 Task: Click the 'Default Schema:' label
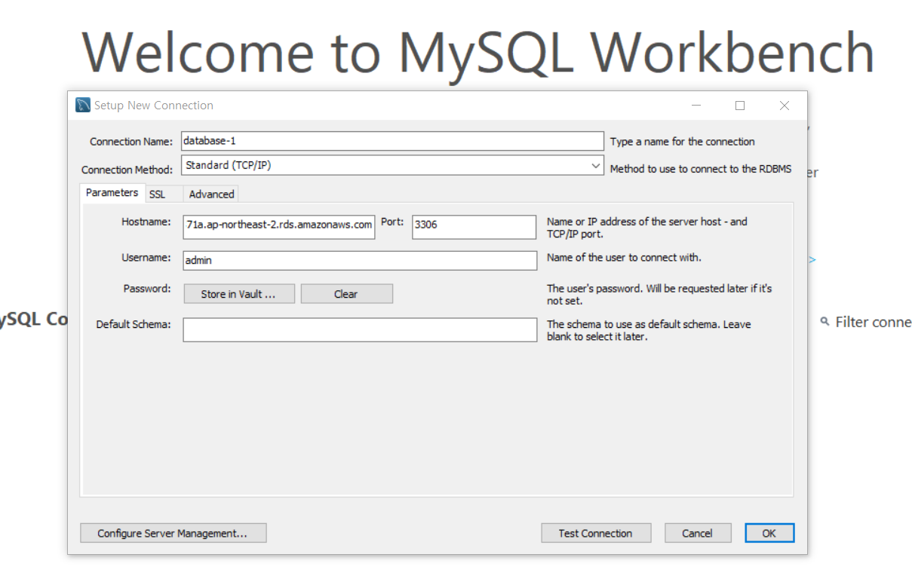(x=134, y=324)
